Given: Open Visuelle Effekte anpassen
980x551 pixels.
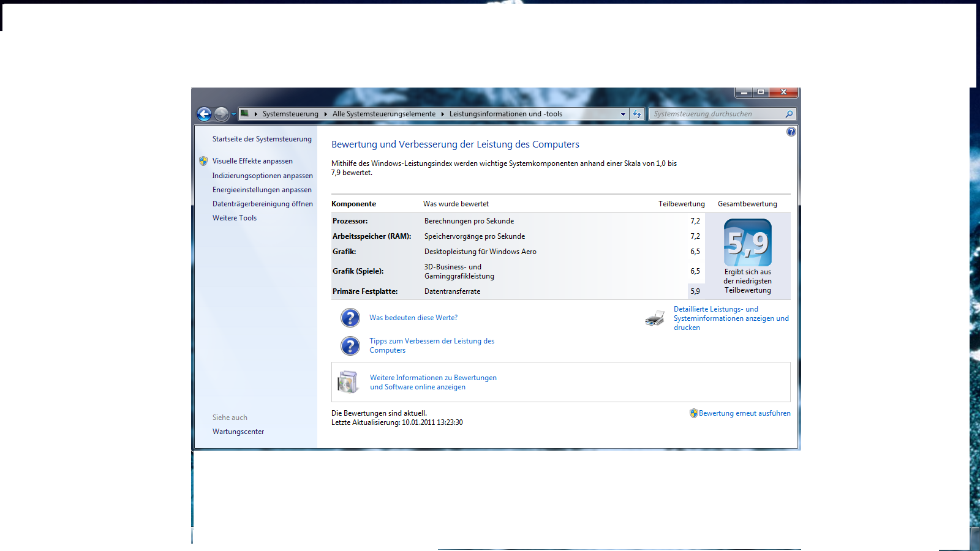Looking at the screenshot, I should click(x=252, y=161).
